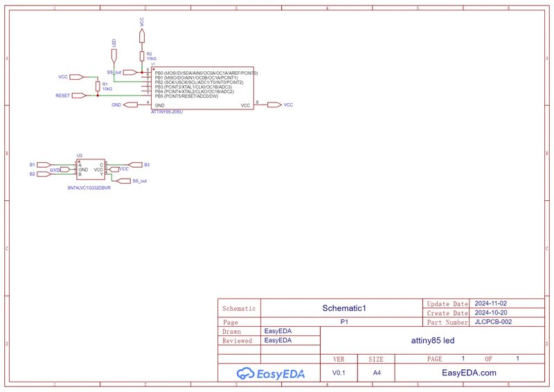The height and width of the screenshot is (392, 554).
Task: Click the junction dot at PB0 pin 5
Action: point(142,73)
